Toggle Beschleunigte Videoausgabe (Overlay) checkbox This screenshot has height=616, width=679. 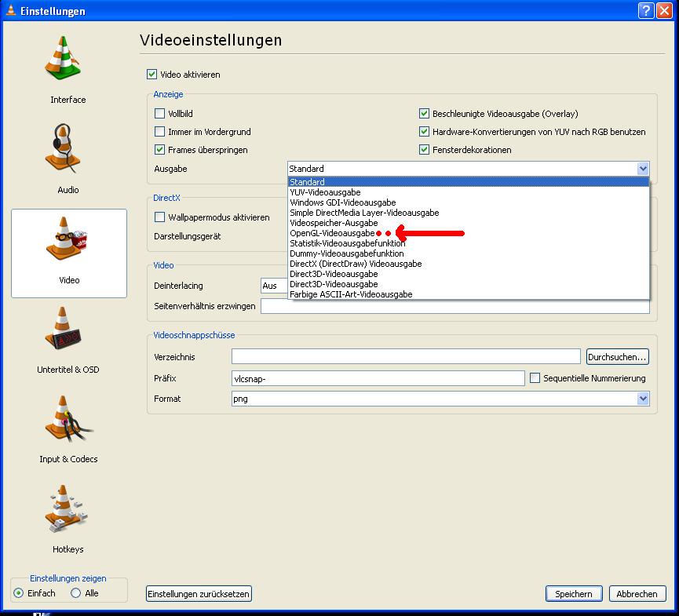tap(424, 114)
